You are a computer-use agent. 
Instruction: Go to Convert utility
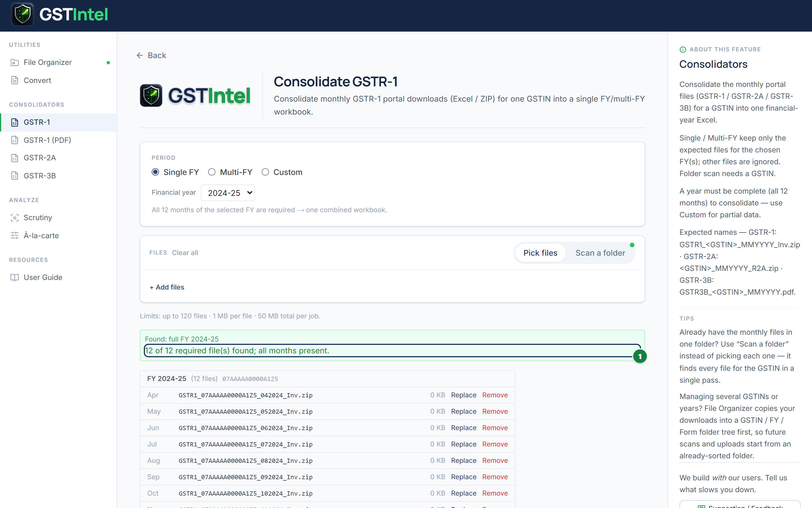click(x=58, y=80)
